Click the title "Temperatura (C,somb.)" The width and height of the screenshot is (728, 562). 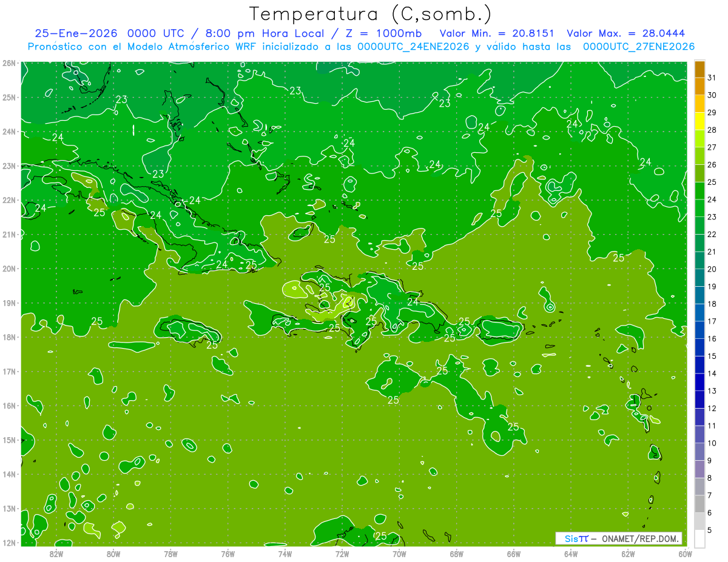[x=370, y=14]
